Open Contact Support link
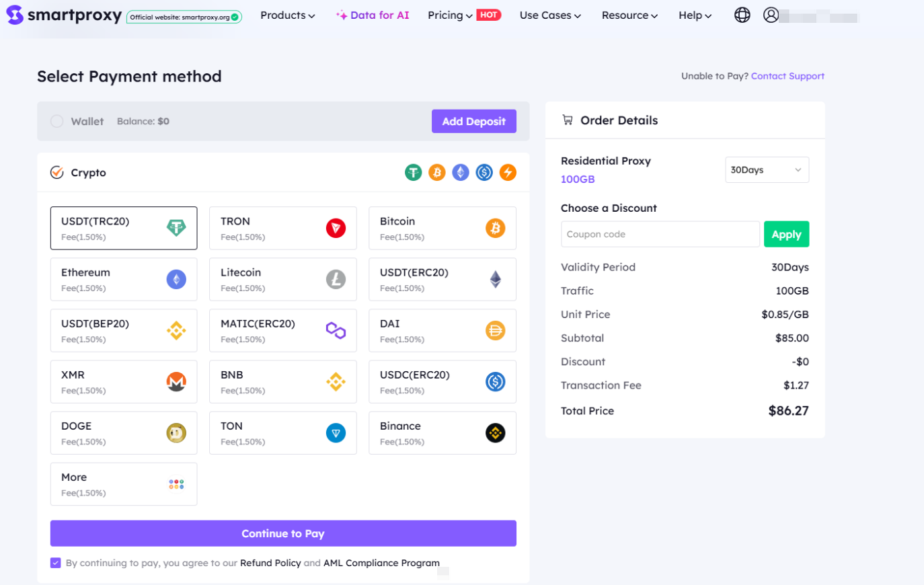This screenshot has width=924, height=585. point(787,76)
